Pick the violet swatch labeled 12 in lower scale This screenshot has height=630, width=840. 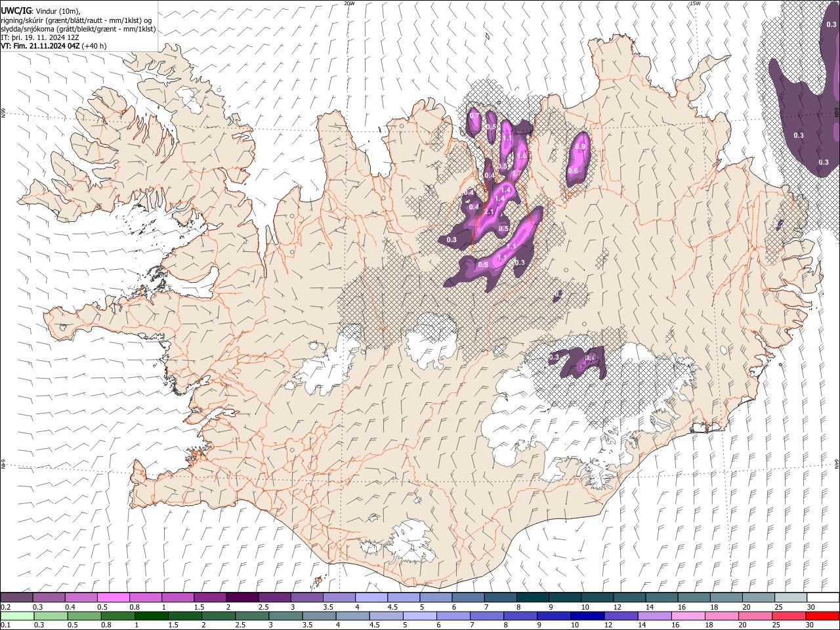[x=621, y=616]
